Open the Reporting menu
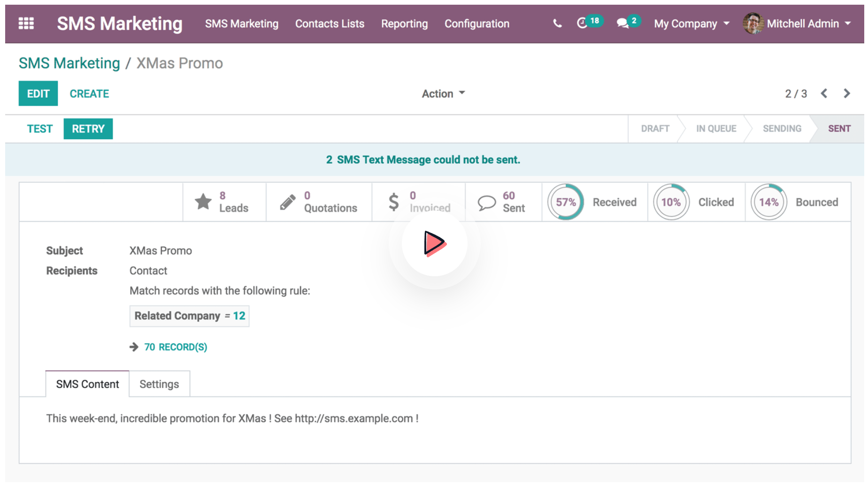The height and width of the screenshot is (483, 868). (x=404, y=23)
